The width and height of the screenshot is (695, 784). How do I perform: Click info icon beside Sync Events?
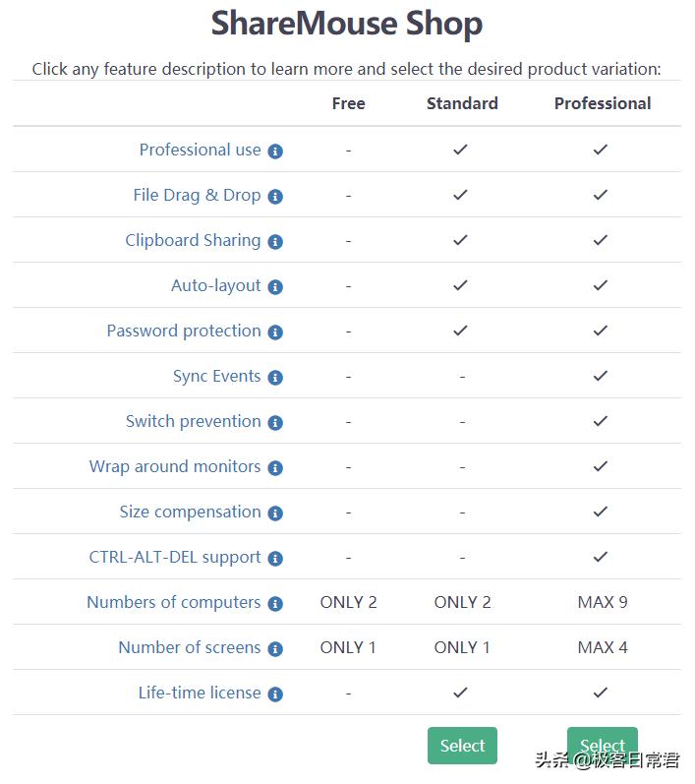[x=275, y=378]
